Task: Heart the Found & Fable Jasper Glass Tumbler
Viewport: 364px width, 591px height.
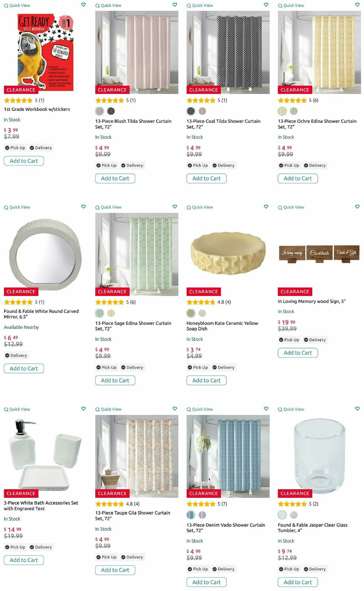Action: [x=357, y=409]
